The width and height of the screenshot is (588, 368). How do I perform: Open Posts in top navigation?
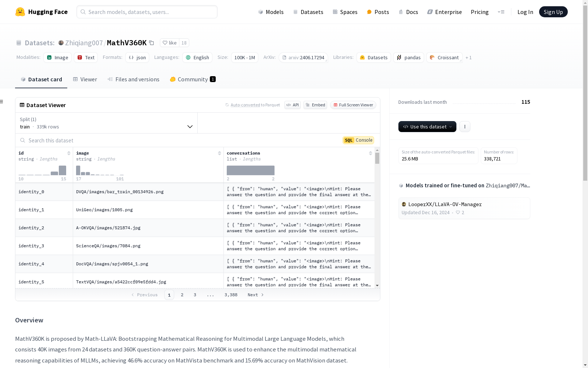pos(378,12)
